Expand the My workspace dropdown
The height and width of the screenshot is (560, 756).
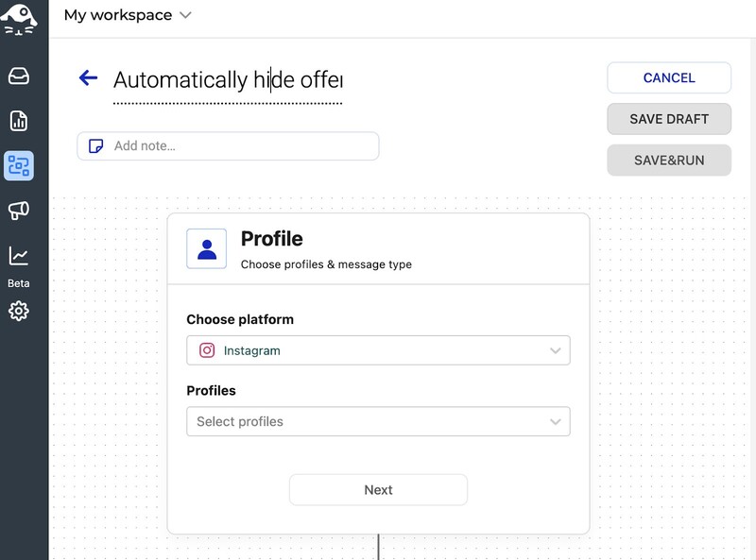128,15
